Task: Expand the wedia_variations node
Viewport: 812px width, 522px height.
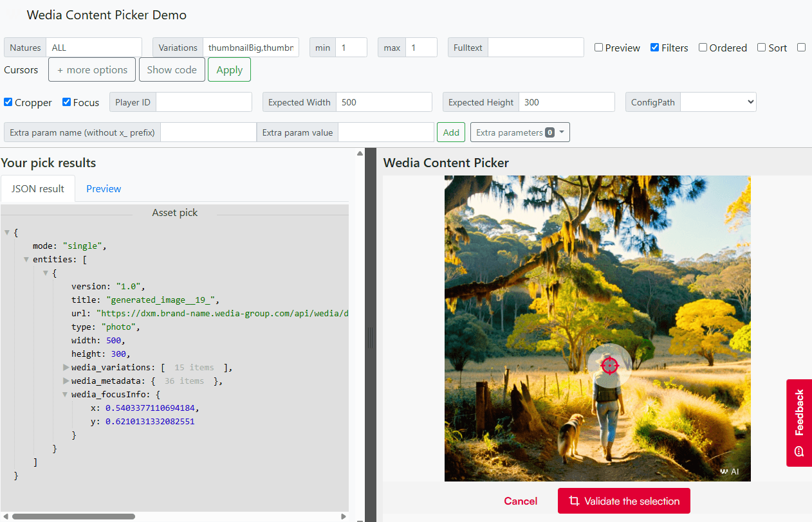Action: [66, 367]
